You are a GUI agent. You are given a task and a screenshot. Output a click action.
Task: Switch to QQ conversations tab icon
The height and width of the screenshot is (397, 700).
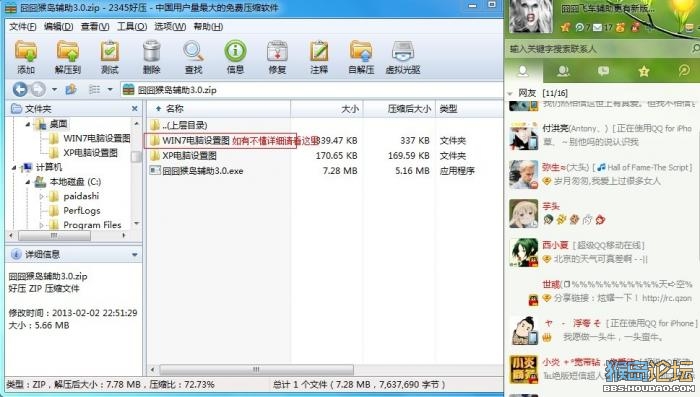604,71
